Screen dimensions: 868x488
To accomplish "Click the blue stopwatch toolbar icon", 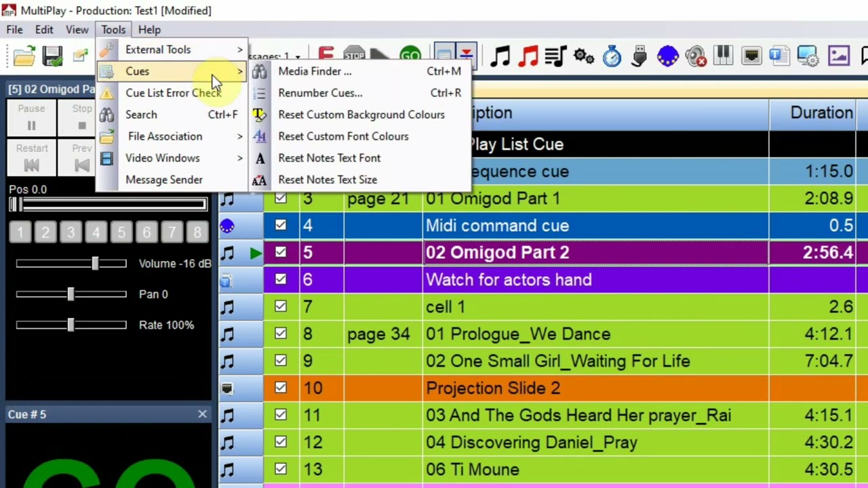I will pos(612,56).
